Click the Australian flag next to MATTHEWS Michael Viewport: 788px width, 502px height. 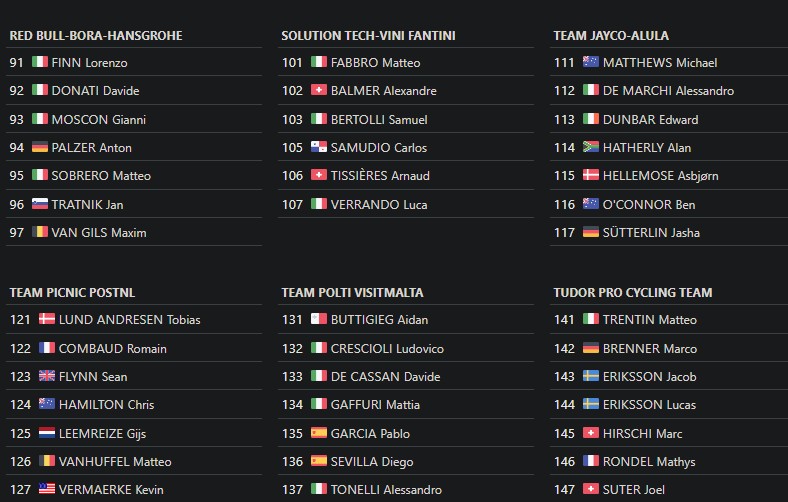click(591, 62)
